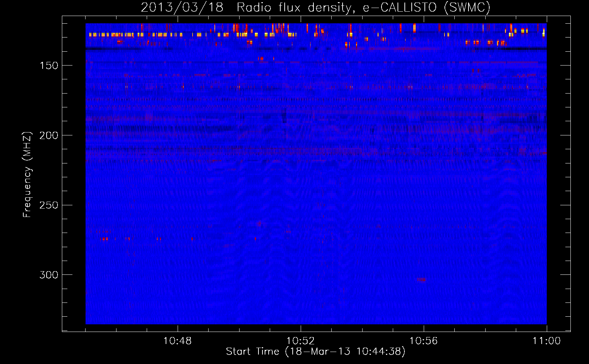Image resolution: width=589 pixels, height=364 pixels.
Task: Click the 11:00 time tick label
Action: [x=546, y=341]
